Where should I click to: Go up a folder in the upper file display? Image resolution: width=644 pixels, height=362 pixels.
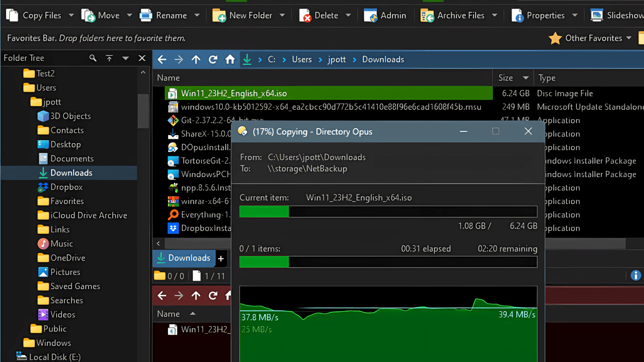[x=196, y=60]
